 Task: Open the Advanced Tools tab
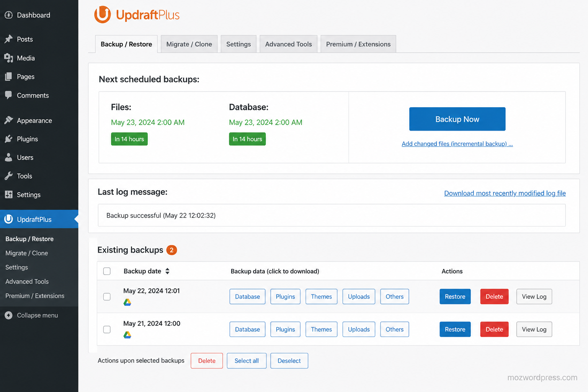288,44
